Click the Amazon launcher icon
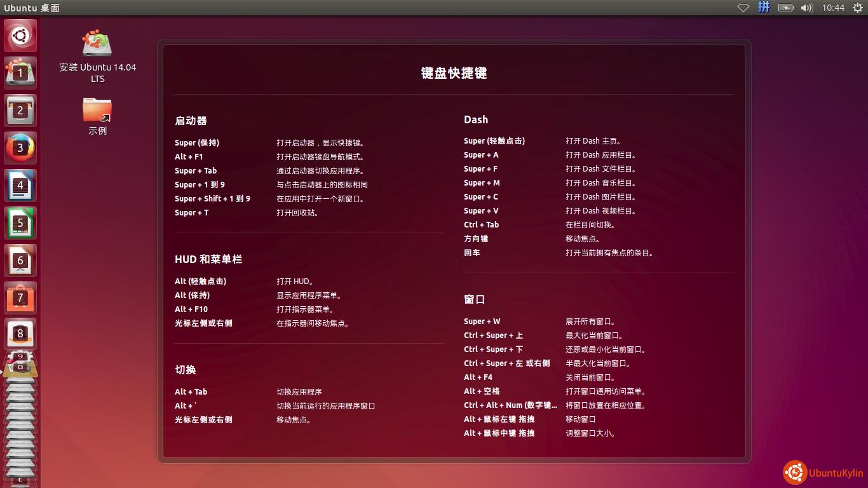Screen dimensions: 868x488 pyautogui.click(x=20, y=334)
